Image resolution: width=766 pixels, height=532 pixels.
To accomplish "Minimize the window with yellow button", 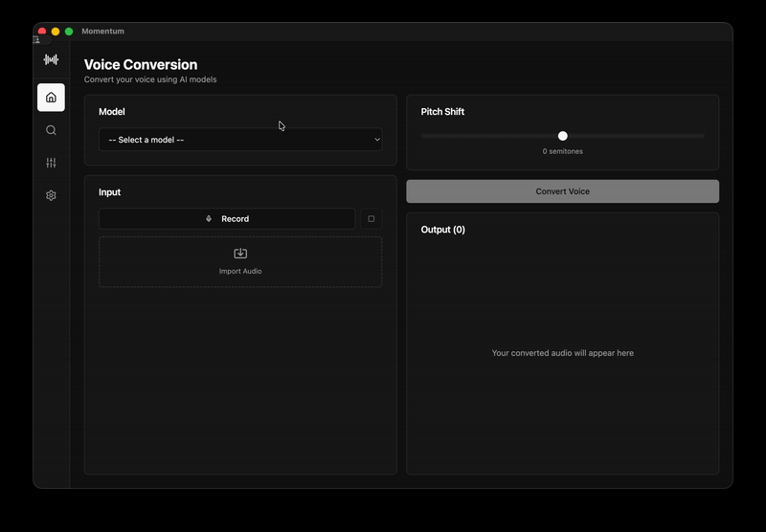I will pos(56,32).
